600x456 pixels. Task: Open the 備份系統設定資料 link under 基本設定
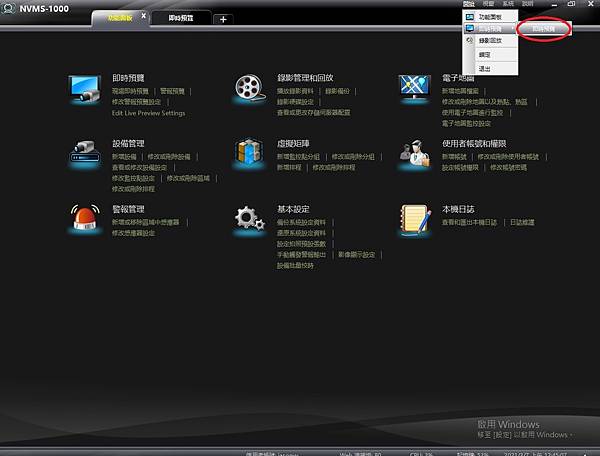click(302, 222)
